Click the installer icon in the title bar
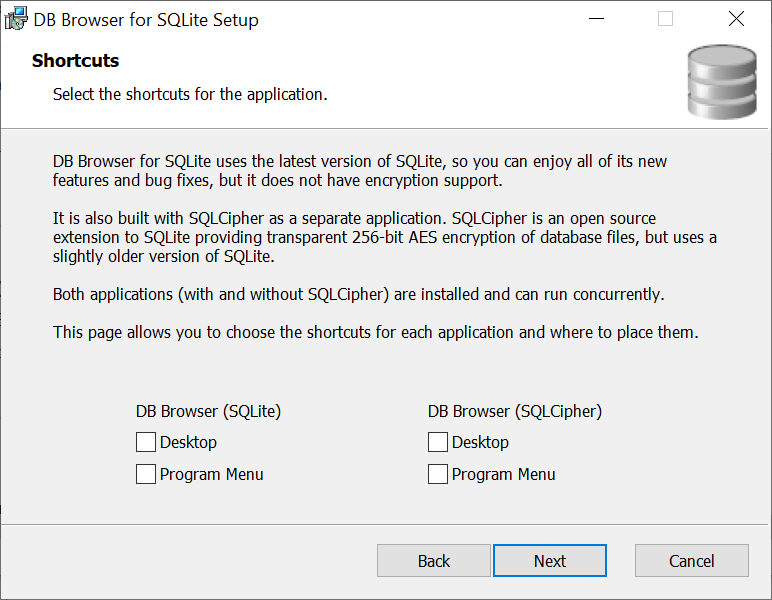 (x=16, y=19)
